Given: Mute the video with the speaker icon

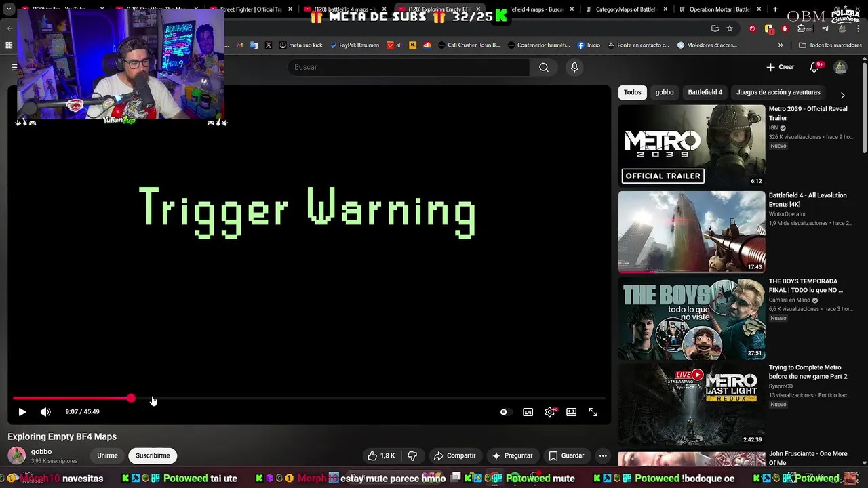Looking at the screenshot, I should [45, 412].
